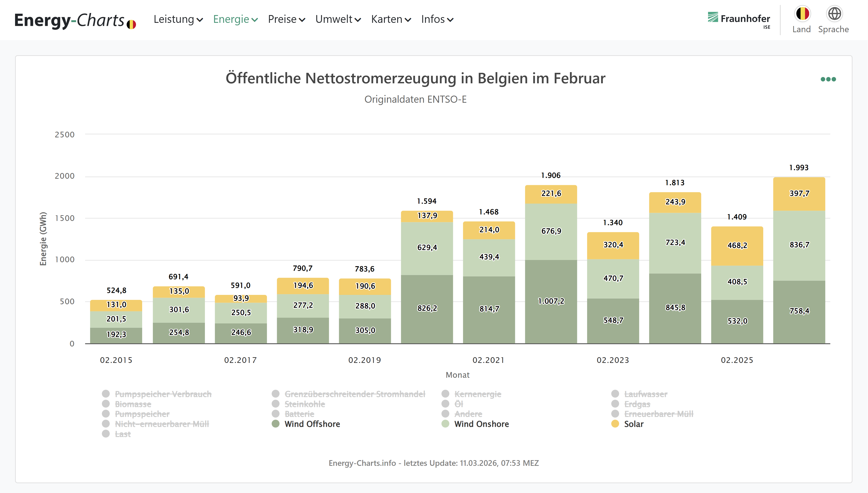Expand the Leistung dropdown menu
This screenshot has width=868, height=493.
coord(178,19)
